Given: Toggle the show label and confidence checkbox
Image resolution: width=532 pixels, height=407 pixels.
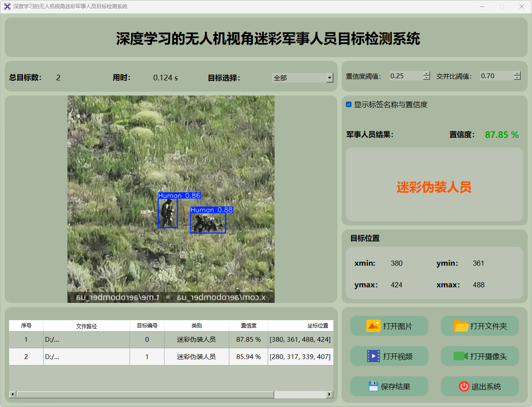Looking at the screenshot, I should coord(349,105).
